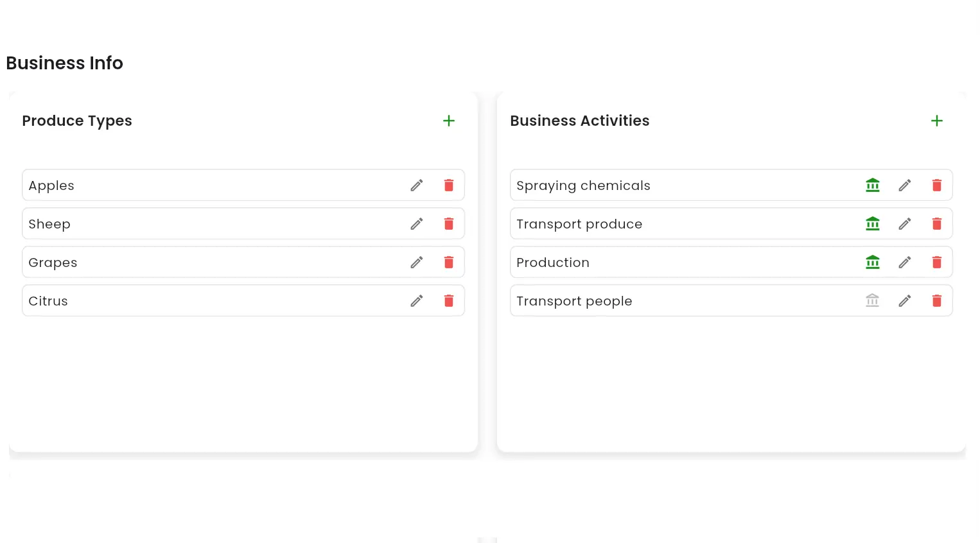Enable grey bank icon for Transport people
980x543 pixels.
pyautogui.click(x=873, y=300)
